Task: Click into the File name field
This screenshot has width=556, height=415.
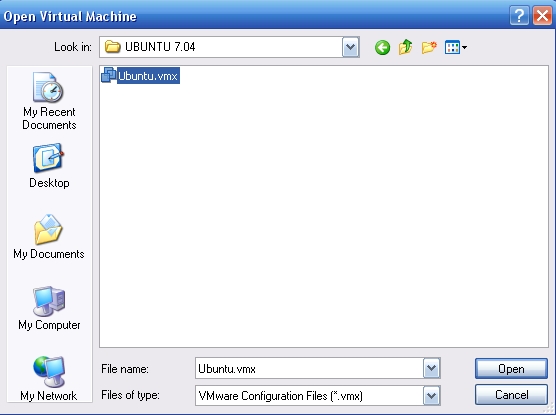Action: [x=309, y=369]
